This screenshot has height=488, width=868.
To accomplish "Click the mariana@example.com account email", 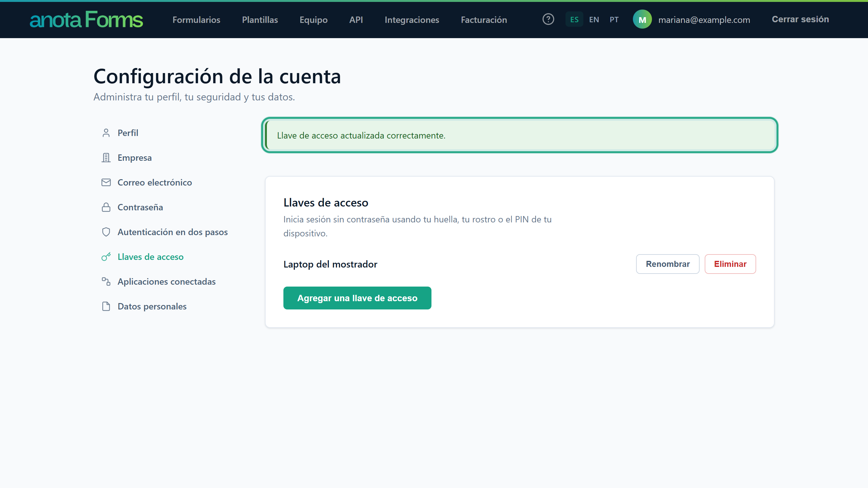I will point(704,20).
